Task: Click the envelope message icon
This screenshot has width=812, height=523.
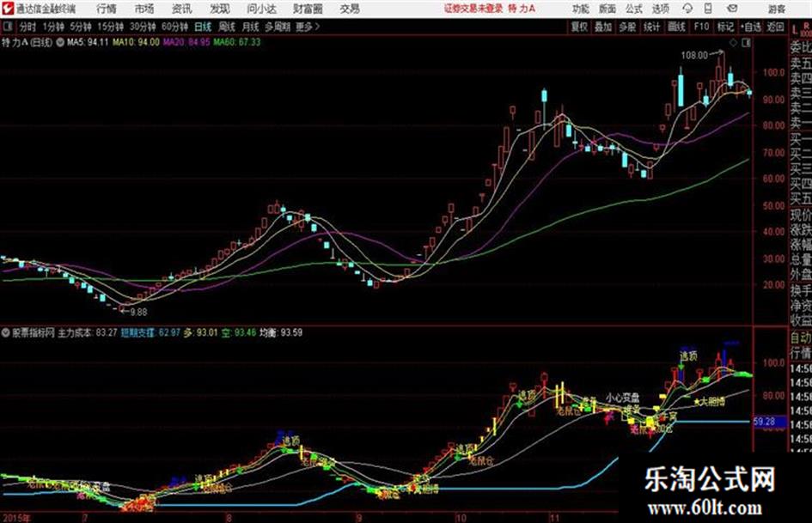Action: (x=732, y=9)
